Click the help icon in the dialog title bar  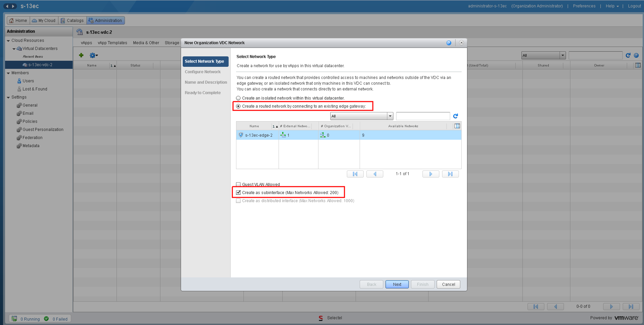(x=449, y=43)
